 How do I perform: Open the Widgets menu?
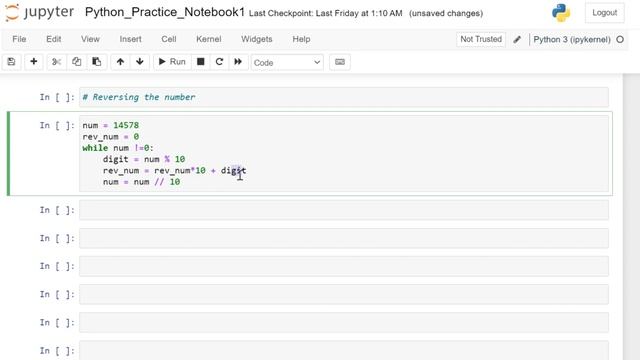257,39
